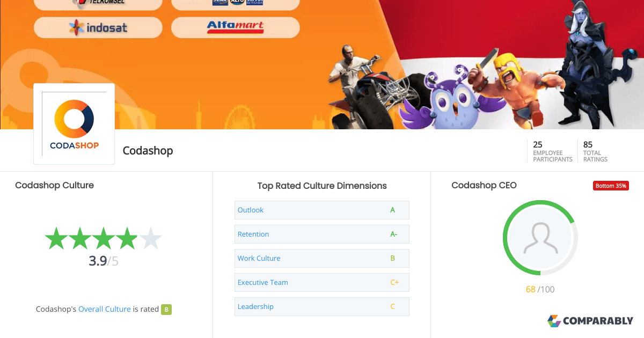The height and width of the screenshot is (338, 644).
Task: Open the Executive Team dimension
Action: tap(322, 282)
